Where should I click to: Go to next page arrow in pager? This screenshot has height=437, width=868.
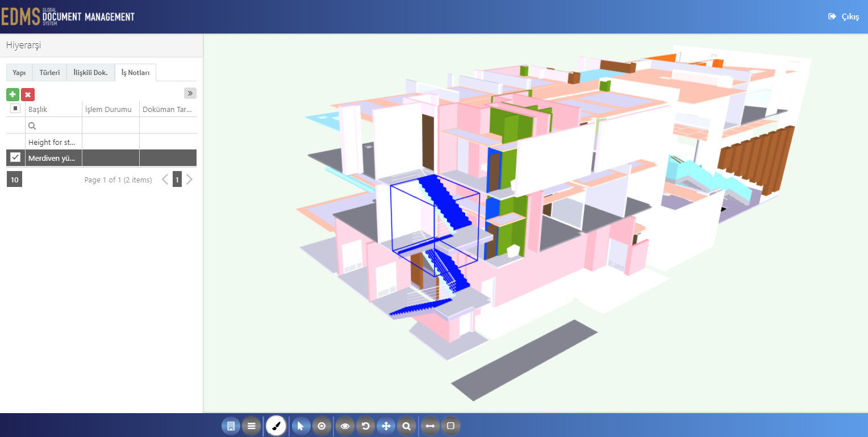tap(190, 180)
